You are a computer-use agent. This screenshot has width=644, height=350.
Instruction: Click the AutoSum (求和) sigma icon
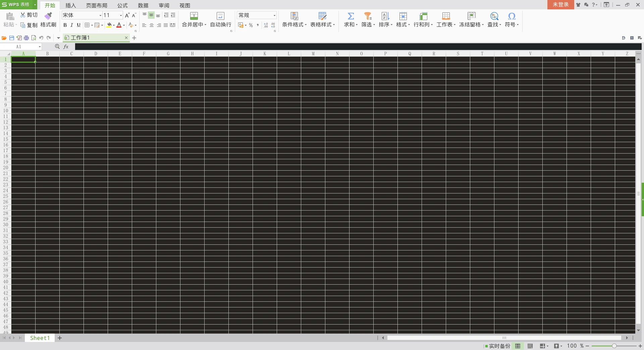point(351,16)
